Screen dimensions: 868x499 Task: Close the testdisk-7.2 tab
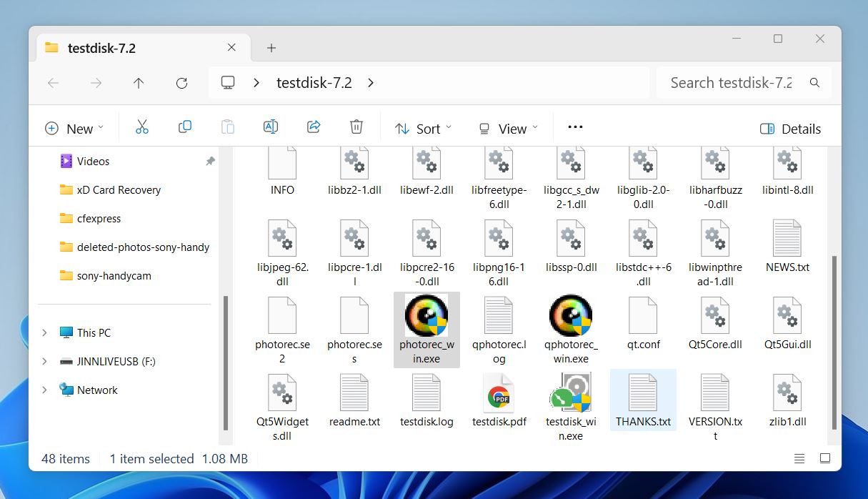tap(231, 48)
